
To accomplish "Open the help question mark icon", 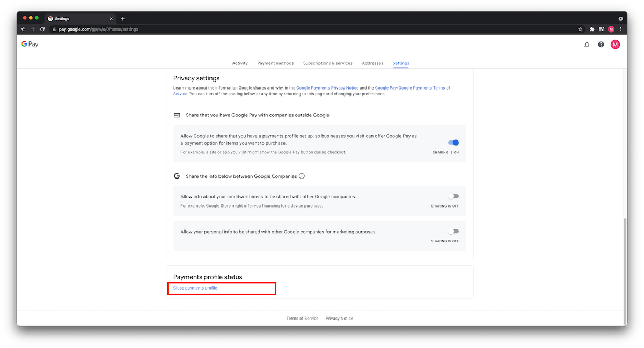I will (601, 44).
